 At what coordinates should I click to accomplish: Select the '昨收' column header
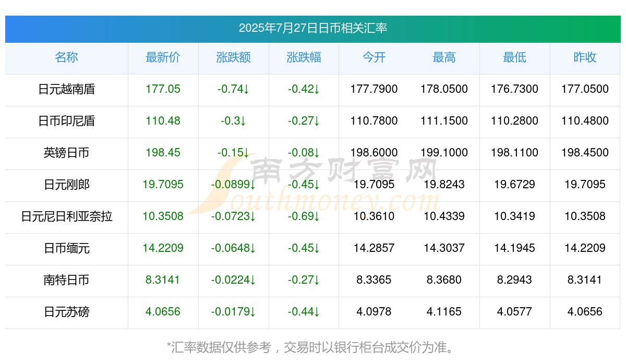tap(585, 57)
